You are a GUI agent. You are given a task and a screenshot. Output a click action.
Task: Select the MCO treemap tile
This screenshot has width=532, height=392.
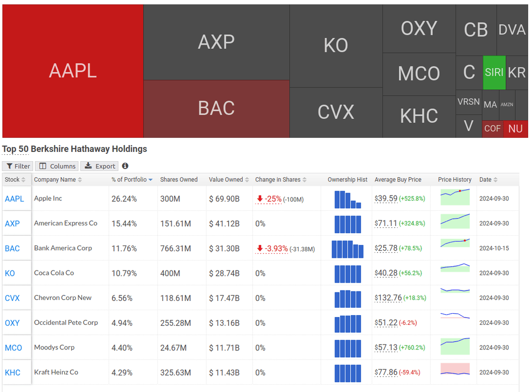pyautogui.click(x=419, y=74)
